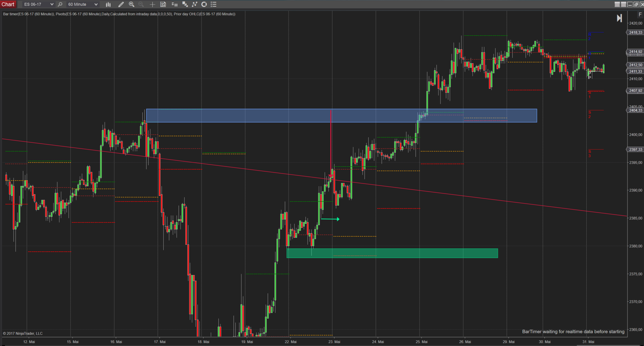644x346 pixels.
Task: Select the green horizontal arrow drawing
Action: 330,219
